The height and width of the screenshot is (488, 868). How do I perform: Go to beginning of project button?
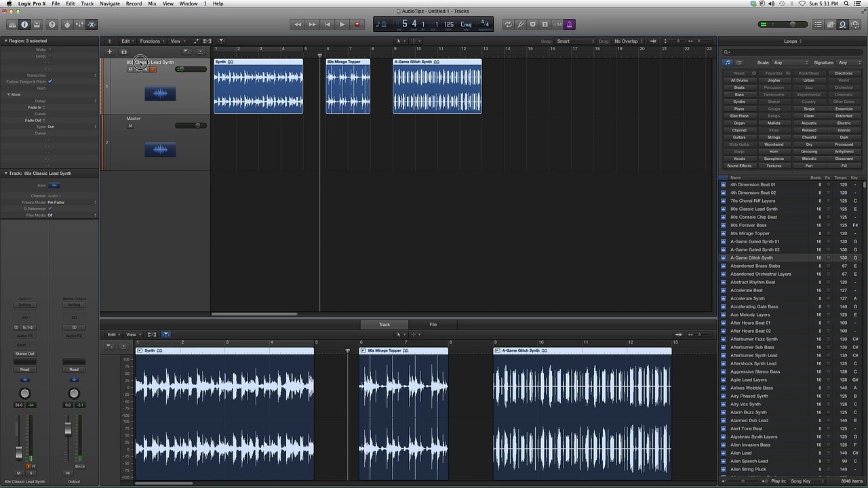(327, 24)
